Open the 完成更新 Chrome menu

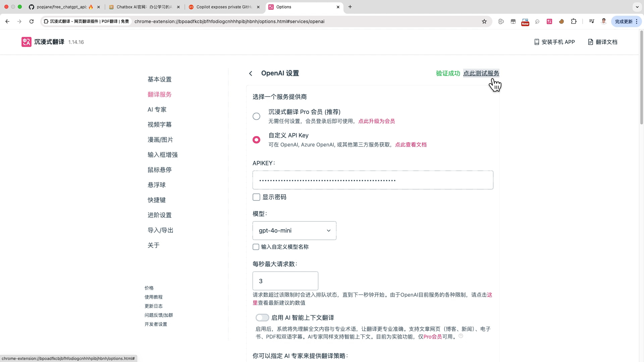tap(627, 21)
